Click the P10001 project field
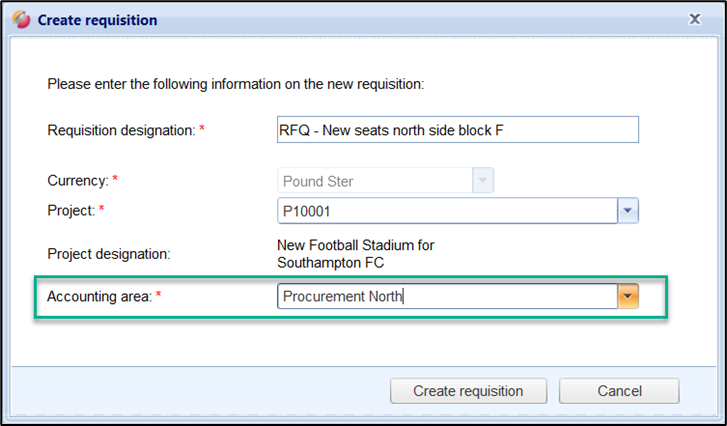The image size is (727, 426). (x=446, y=211)
